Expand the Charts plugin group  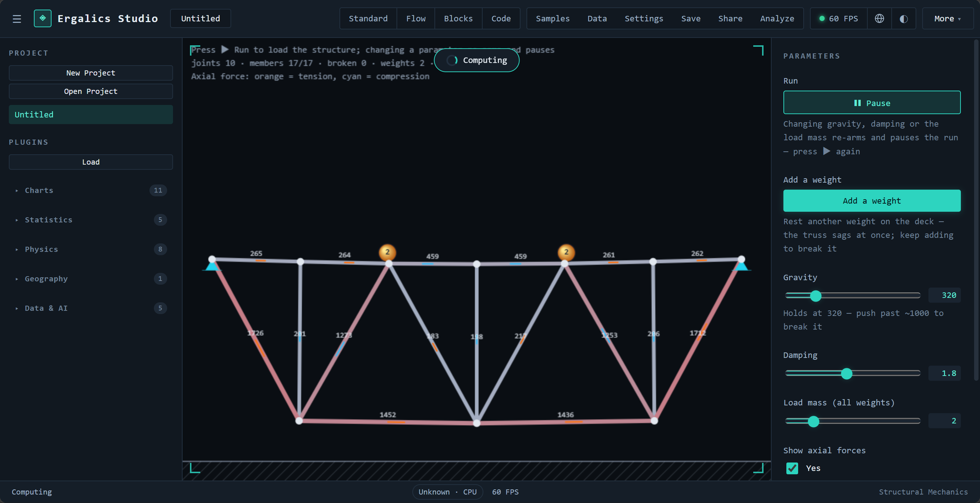pyautogui.click(x=91, y=190)
